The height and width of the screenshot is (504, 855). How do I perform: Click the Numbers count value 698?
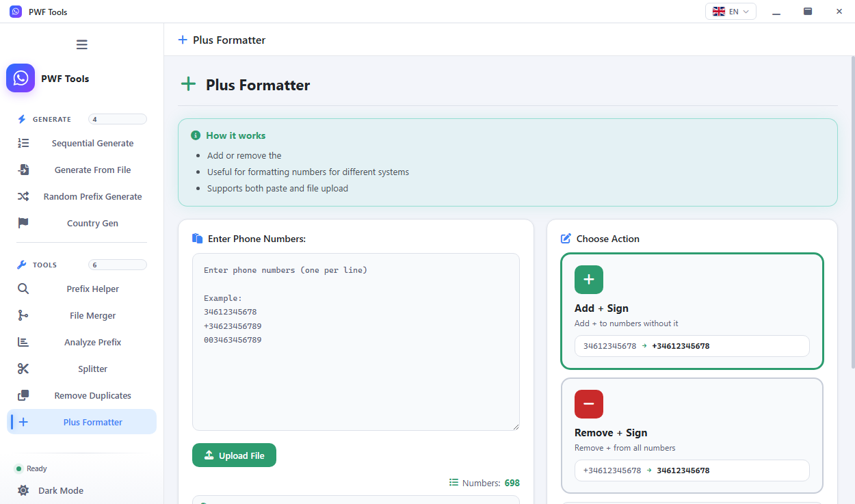pyautogui.click(x=512, y=483)
